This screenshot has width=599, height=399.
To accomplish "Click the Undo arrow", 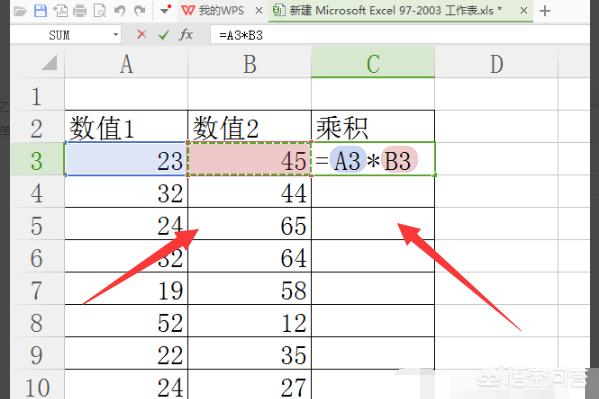I will pos(120,11).
